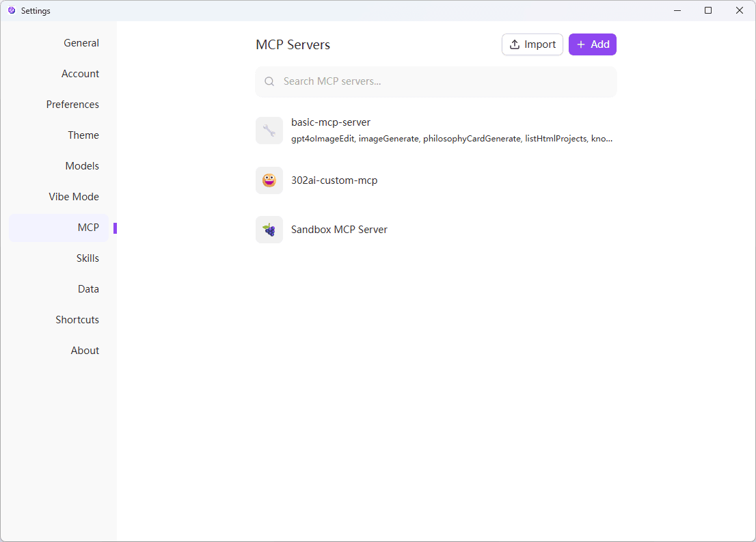Click the 302ai-custom-mcp emoji icon
The height and width of the screenshot is (542, 756).
click(x=269, y=180)
